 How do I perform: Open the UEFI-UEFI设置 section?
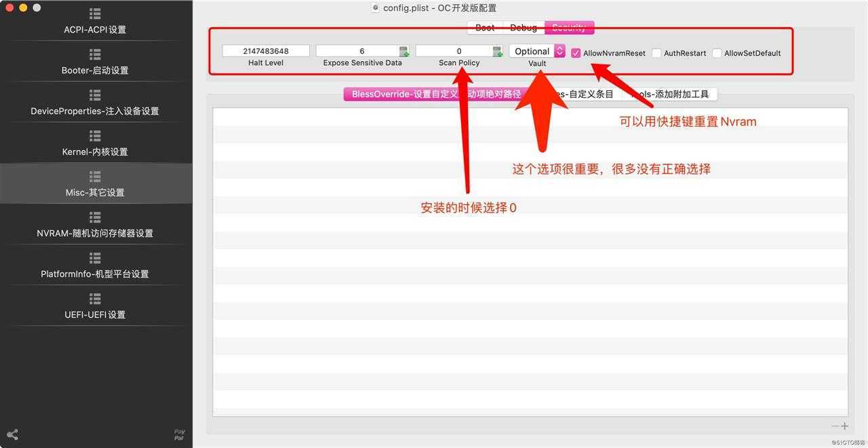95,307
